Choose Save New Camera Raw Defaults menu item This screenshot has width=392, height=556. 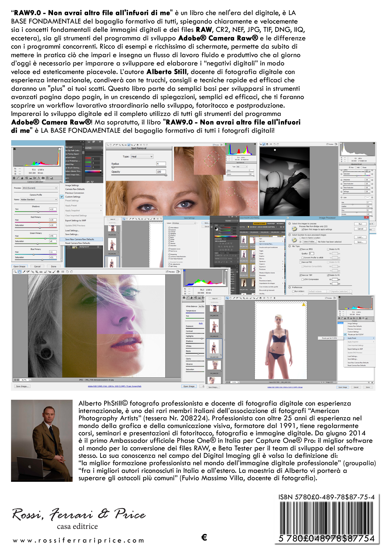point(81,239)
